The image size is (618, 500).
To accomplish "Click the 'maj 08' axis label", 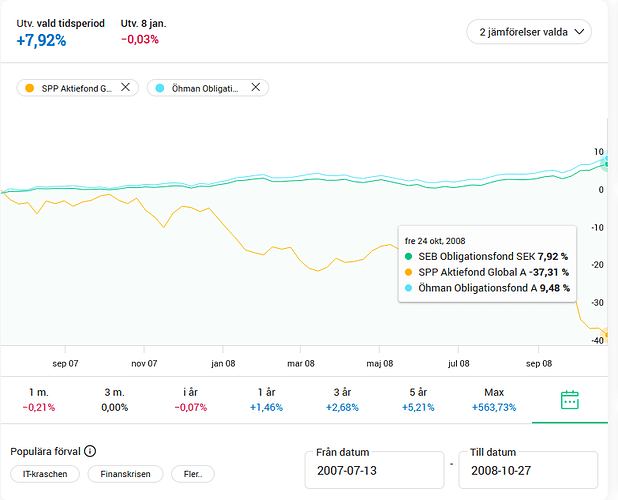I will coord(380,364).
